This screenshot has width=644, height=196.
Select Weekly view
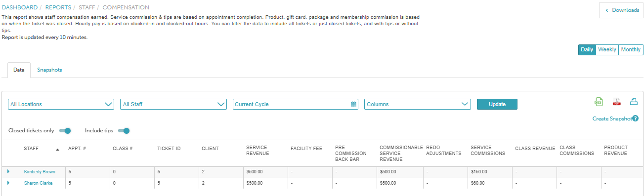pos(607,50)
